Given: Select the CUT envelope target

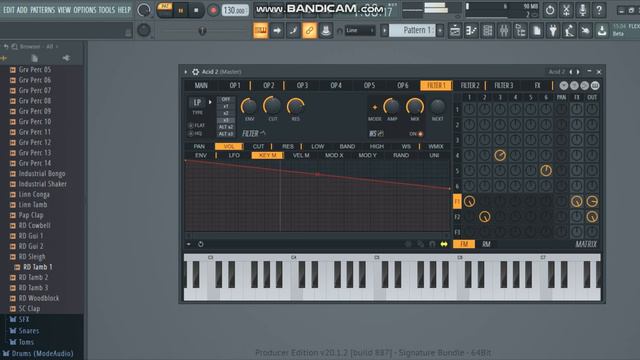Looking at the screenshot, I should [258, 146].
